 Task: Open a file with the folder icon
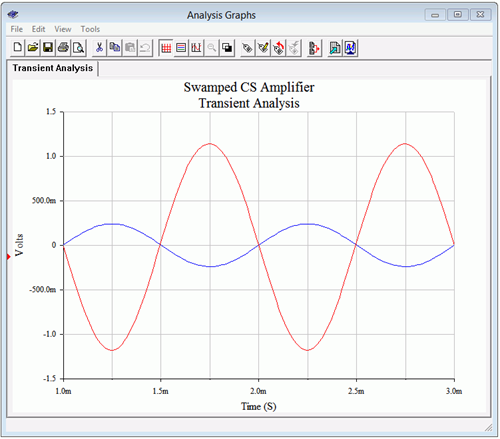pyautogui.click(x=33, y=48)
